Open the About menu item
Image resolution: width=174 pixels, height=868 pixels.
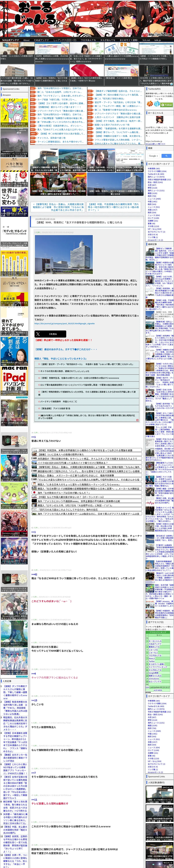[26, 40]
